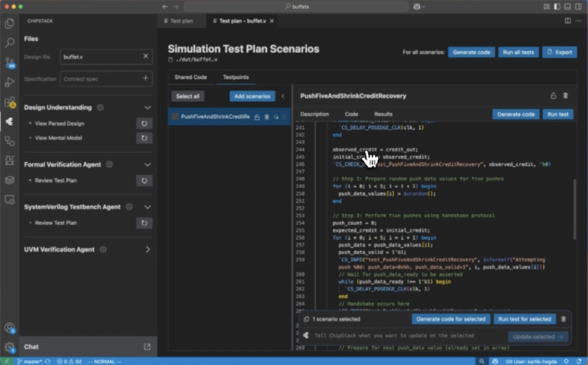
Task: Refresh View Parsed Design
Action: point(144,123)
